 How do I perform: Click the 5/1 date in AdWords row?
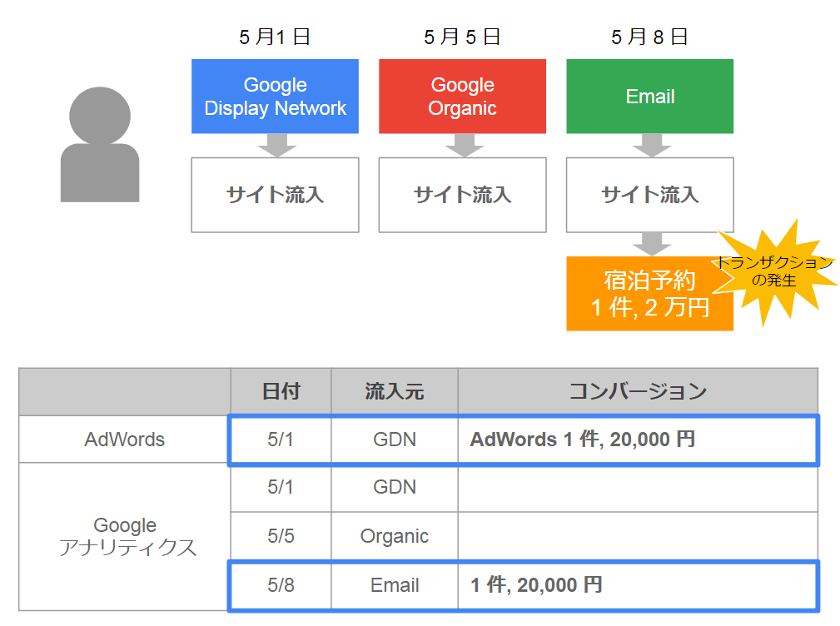281,439
